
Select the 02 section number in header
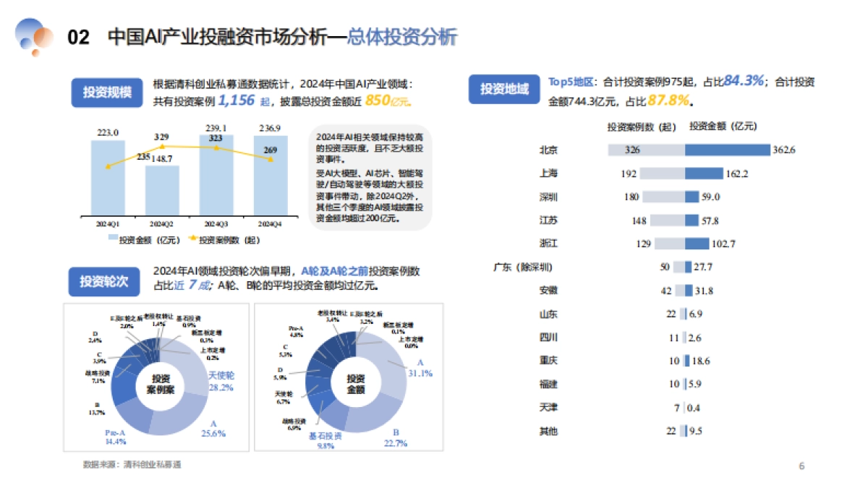click(x=77, y=38)
